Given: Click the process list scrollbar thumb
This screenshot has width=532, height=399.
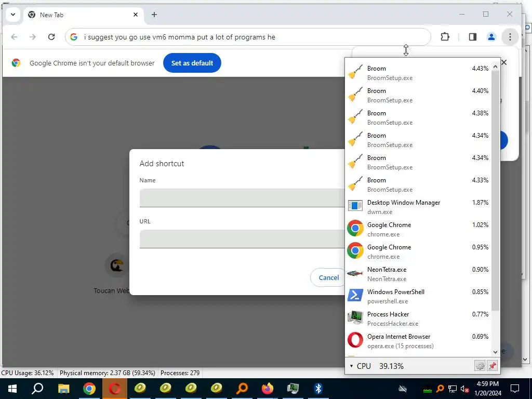Looking at the screenshot, I should [495, 191].
